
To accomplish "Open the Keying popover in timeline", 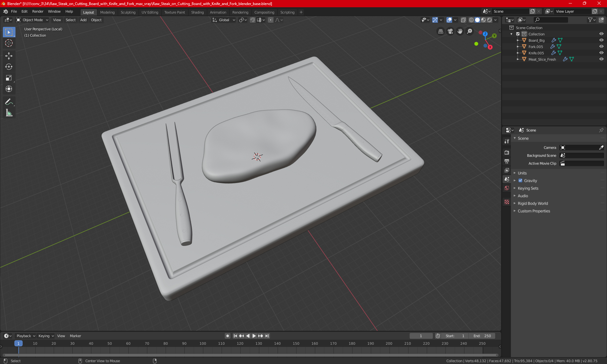I will (x=46, y=336).
